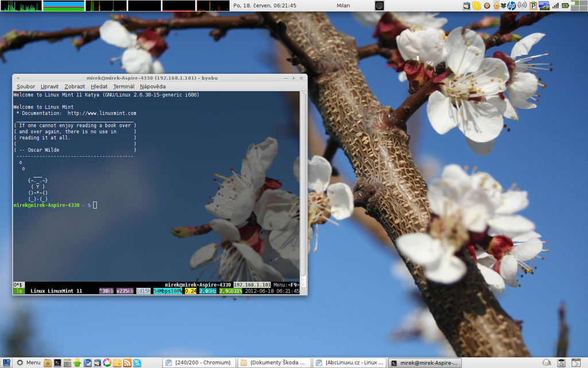Screen dimensions: 588x368
Task: Click the battery status tray icon
Action: [x=565, y=6]
